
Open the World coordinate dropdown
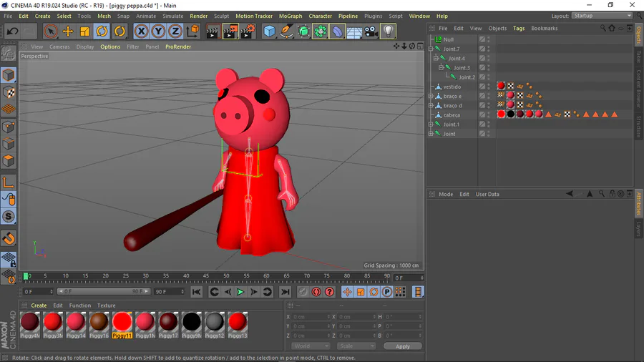tap(311, 346)
